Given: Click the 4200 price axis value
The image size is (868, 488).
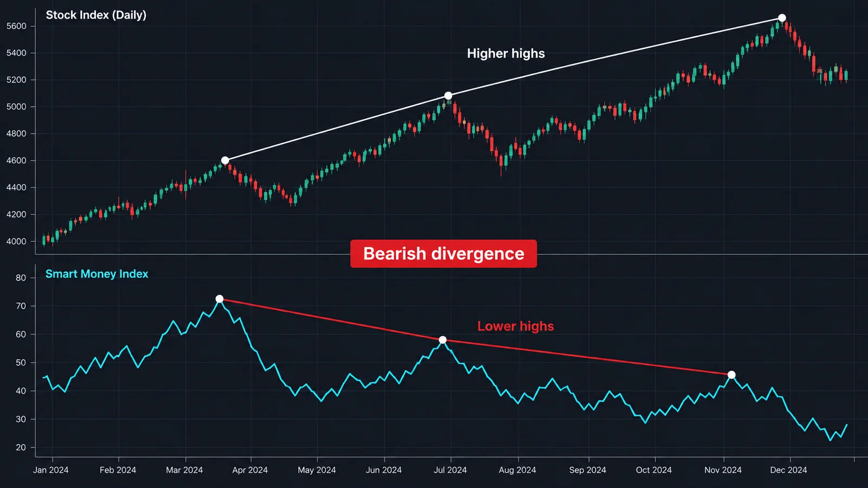Looking at the screenshot, I should click(16, 215).
